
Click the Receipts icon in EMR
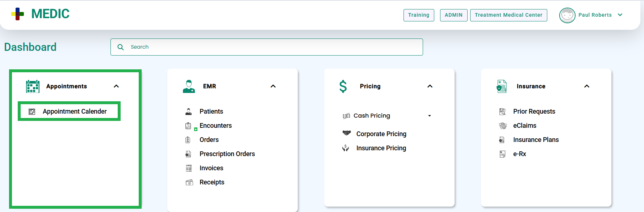click(x=189, y=182)
